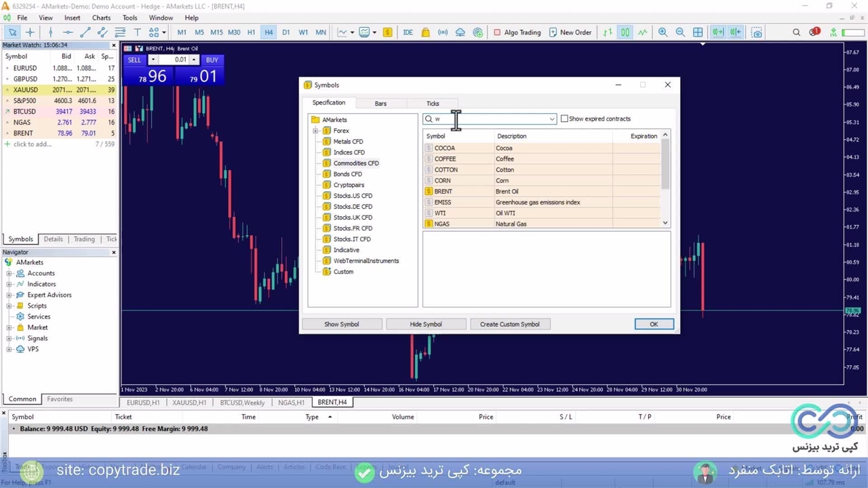Open the symbol search dropdown arrow

pos(552,119)
